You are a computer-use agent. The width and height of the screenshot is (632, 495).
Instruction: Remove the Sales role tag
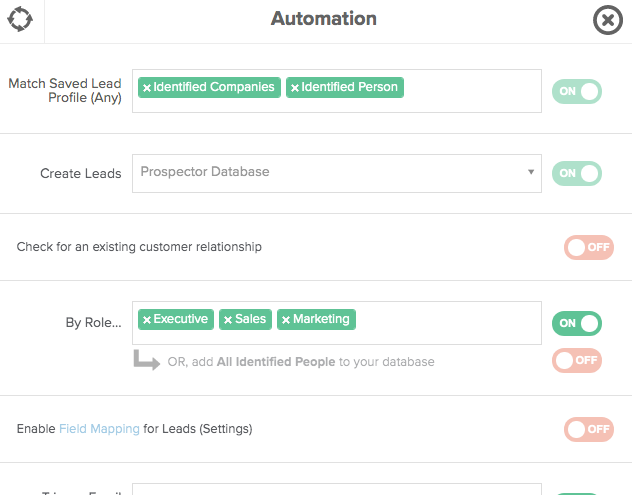(x=228, y=320)
